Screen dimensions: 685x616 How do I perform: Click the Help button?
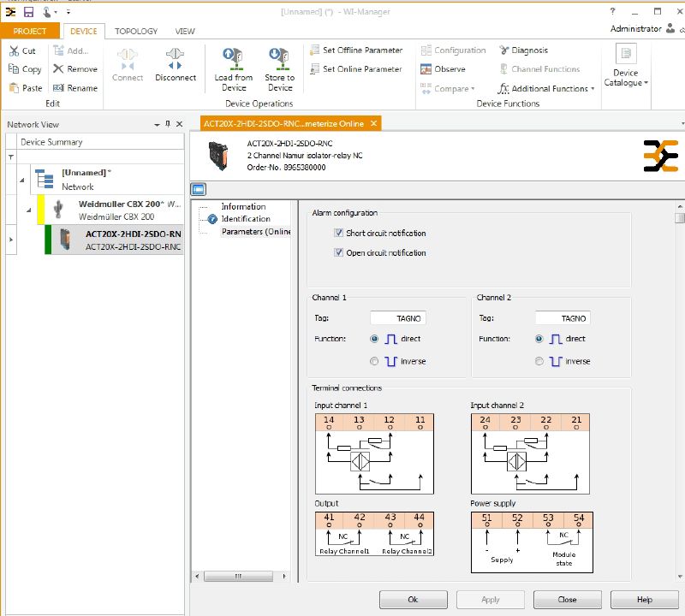tap(644, 600)
